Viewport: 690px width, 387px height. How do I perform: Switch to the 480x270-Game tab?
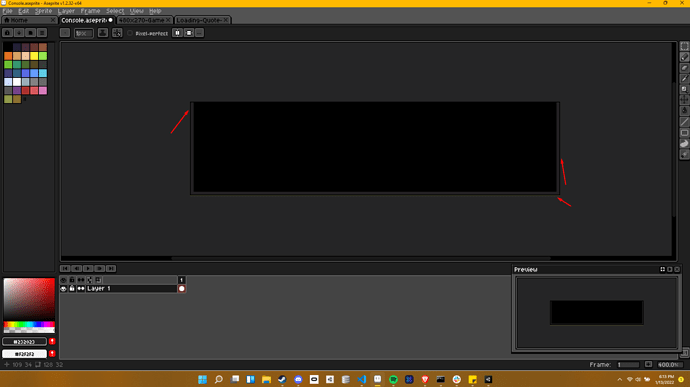[x=144, y=20]
